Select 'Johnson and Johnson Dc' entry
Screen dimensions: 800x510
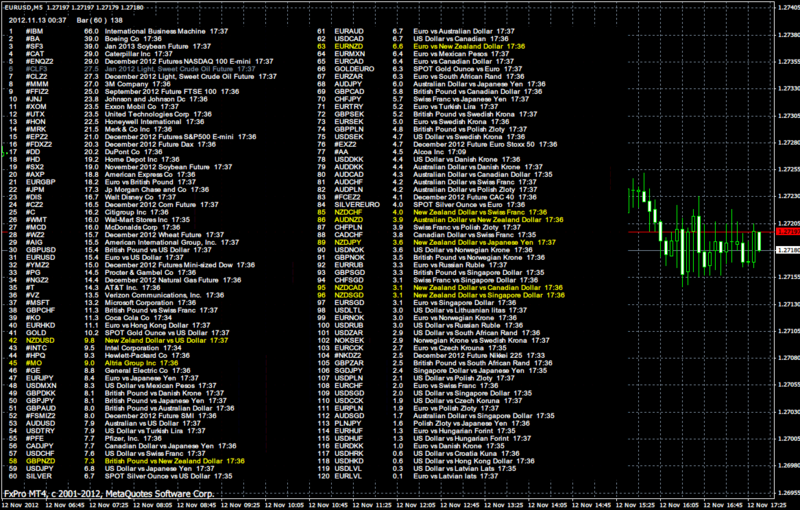click(145, 99)
